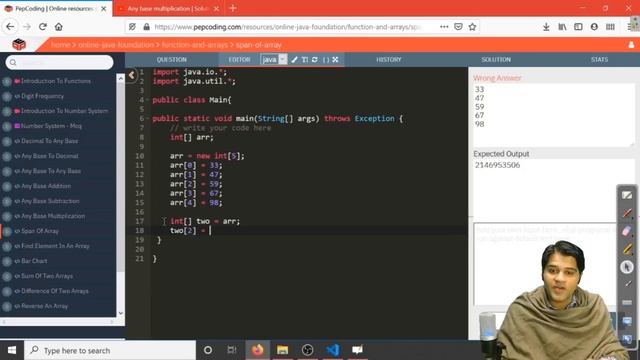Screen dimensions: 640x360
Task: Switch to the Any base multiplication browser tab
Action: [x=169, y=9]
